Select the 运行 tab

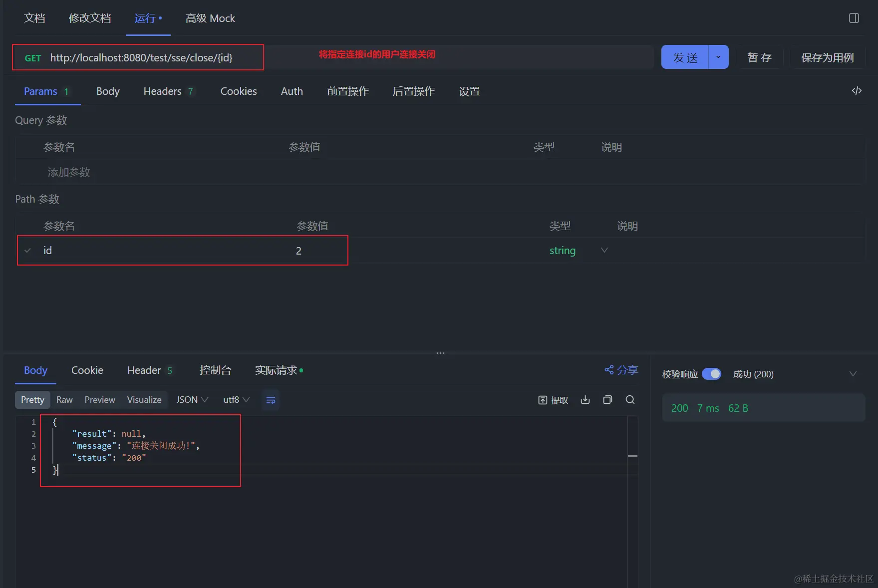tap(148, 18)
